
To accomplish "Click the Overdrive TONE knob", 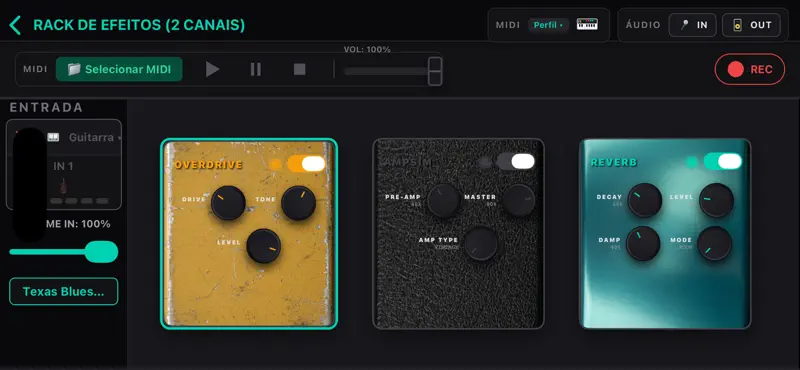I will coord(298,203).
